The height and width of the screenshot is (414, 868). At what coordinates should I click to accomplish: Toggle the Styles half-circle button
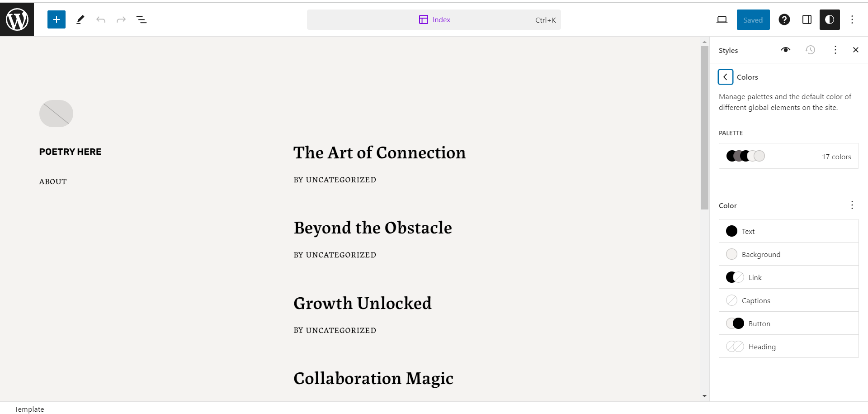pos(830,19)
